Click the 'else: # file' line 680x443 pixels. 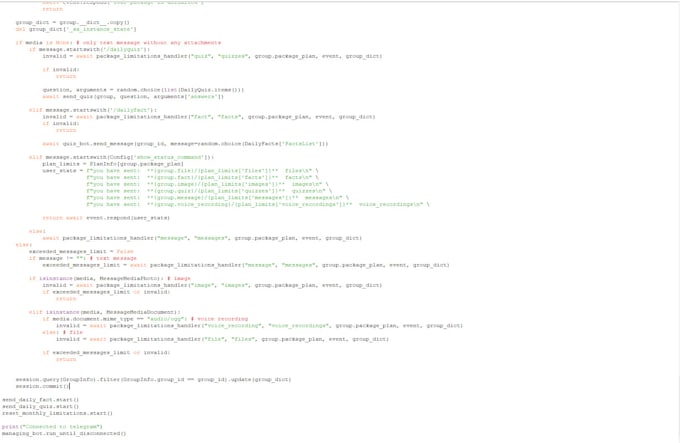62,332
